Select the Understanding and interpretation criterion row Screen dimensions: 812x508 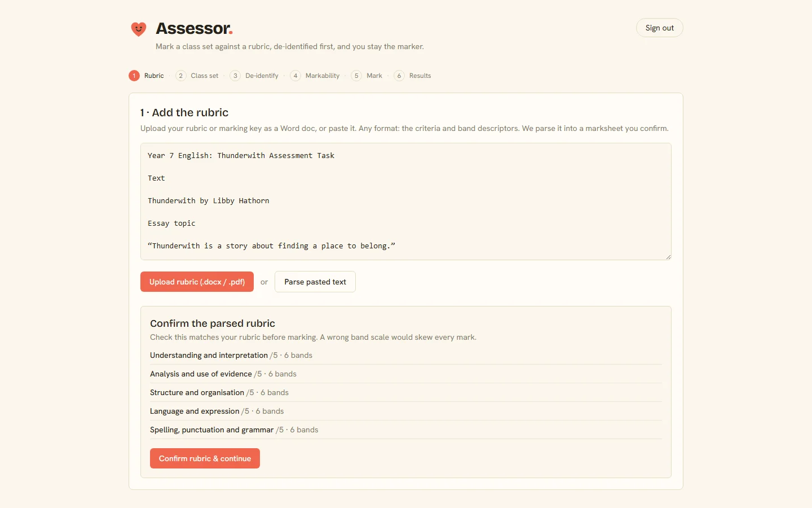click(406, 355)
